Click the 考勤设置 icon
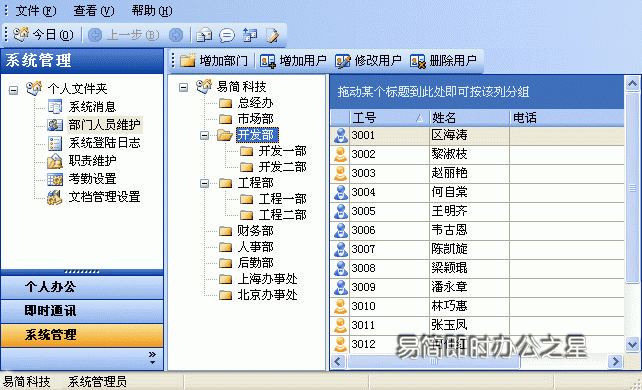This screenshot has width=642, height=390. 55,179
